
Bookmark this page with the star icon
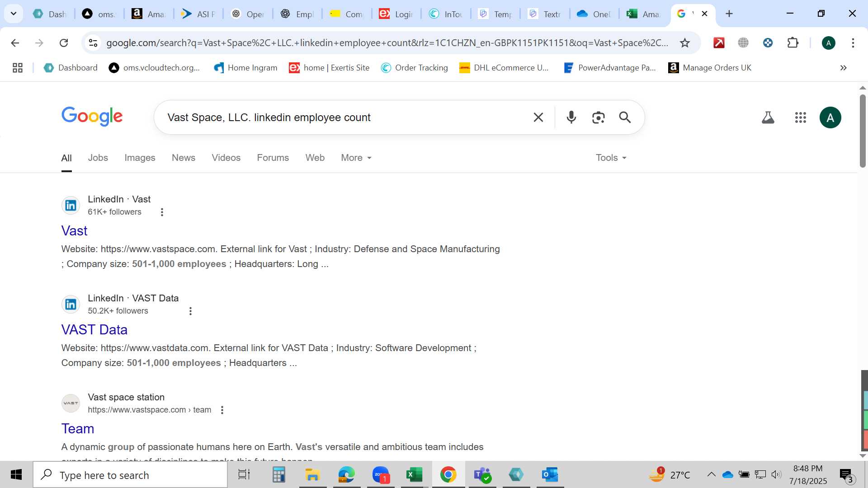click(685, 43)
